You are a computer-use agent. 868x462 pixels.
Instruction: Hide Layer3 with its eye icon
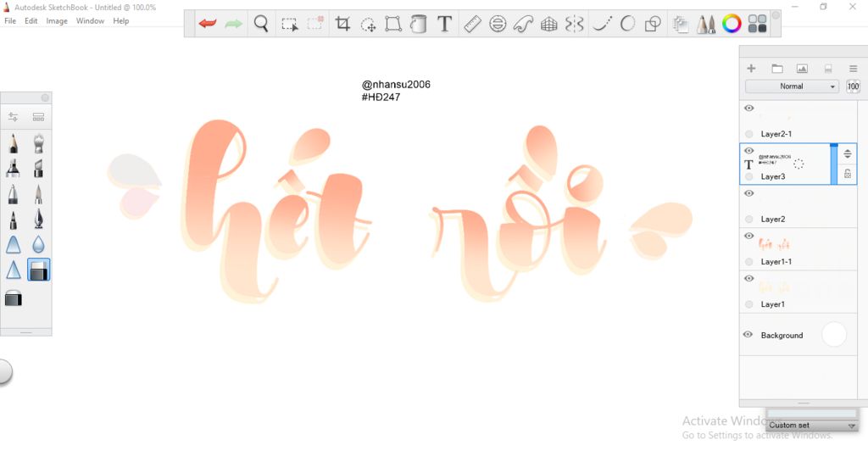click(749, 151)
